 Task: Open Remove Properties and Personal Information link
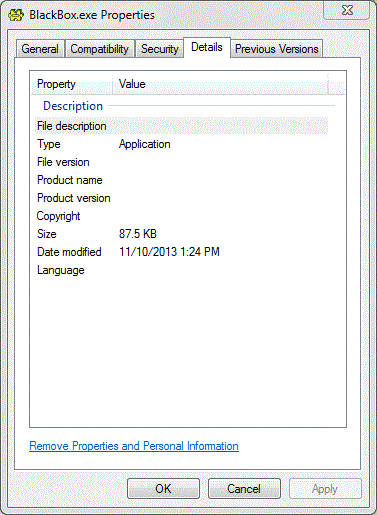(134, 446)
